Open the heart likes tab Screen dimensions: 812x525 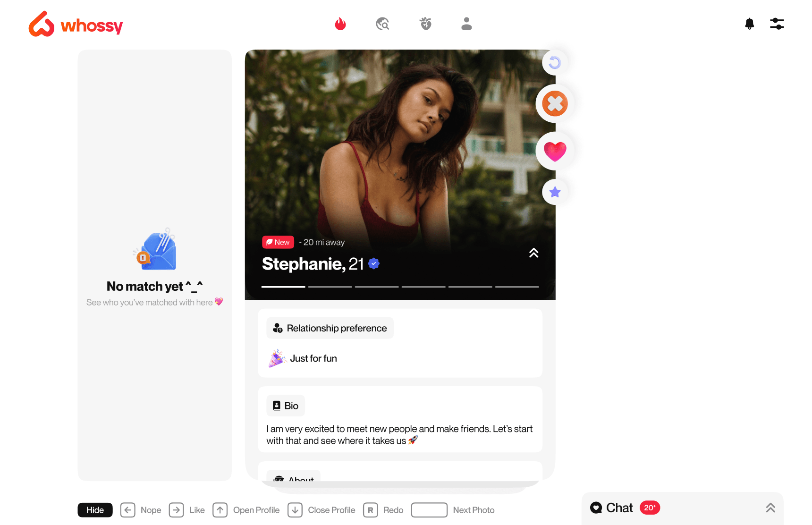click(426, 24)
